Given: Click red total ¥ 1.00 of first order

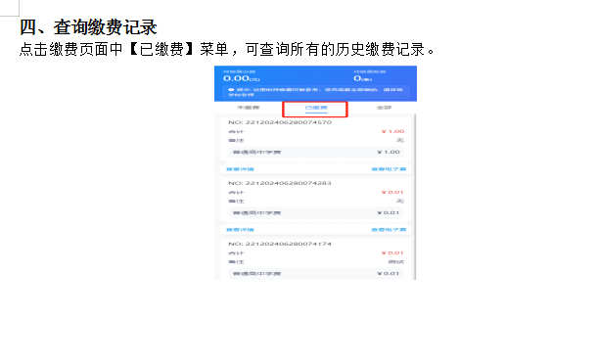Looking at the screenshot, I should point(392,131).
